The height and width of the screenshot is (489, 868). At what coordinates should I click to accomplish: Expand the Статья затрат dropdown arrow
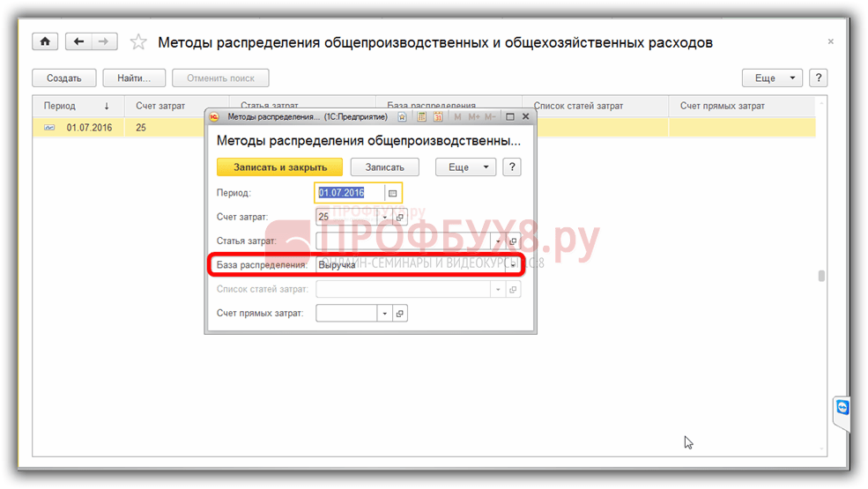coord(498,241)
